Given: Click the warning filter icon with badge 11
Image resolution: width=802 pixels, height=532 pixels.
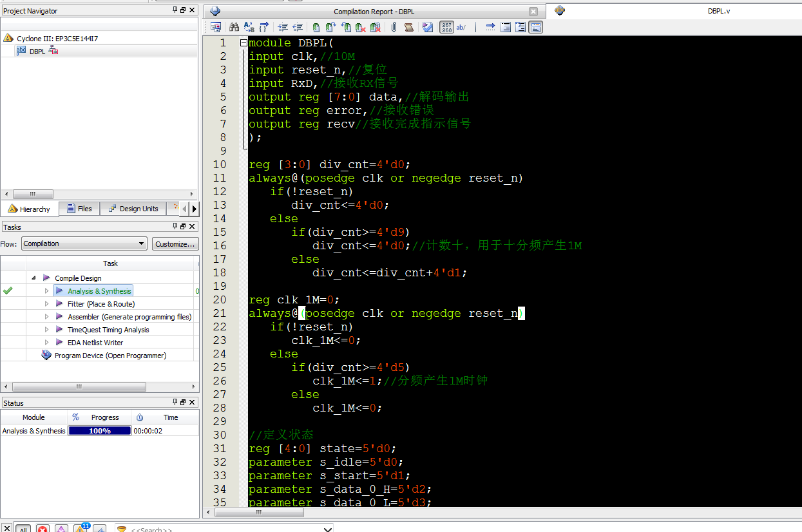Looking at the screenshot, I should [81, 529].
